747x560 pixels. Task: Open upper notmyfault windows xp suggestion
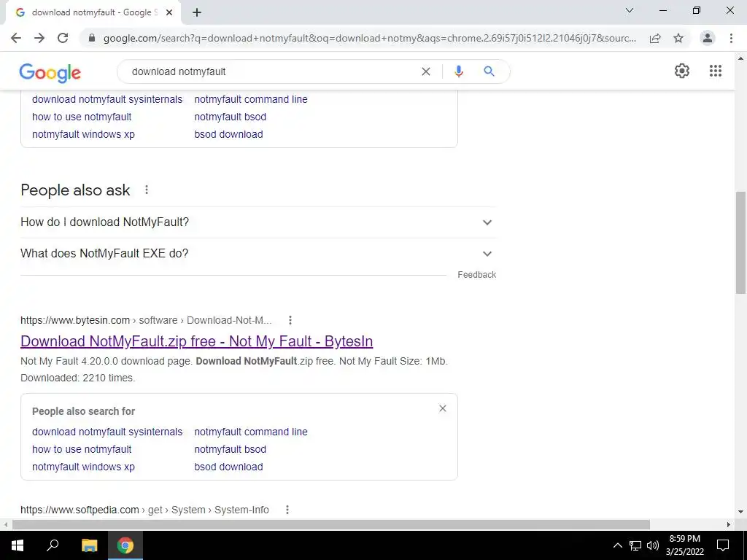tap(83, 134)
